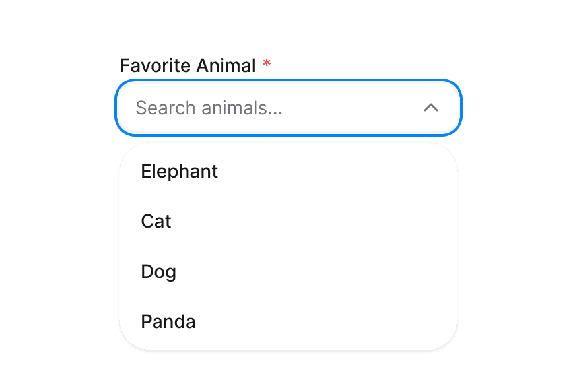This screenshot has width=577, height=392.
Task: Click the first animal option, Elephant
Action: click(x=180, y=172)
